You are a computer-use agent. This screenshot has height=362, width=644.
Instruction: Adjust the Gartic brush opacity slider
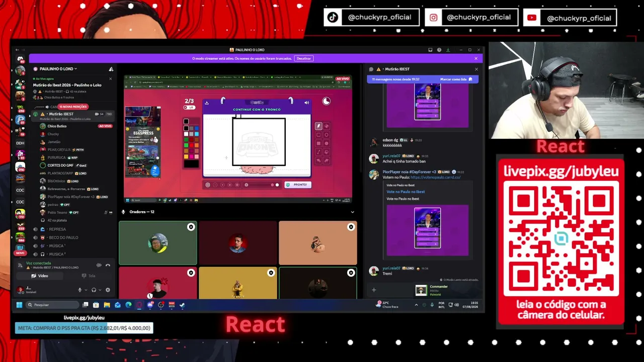click(261, 185)
